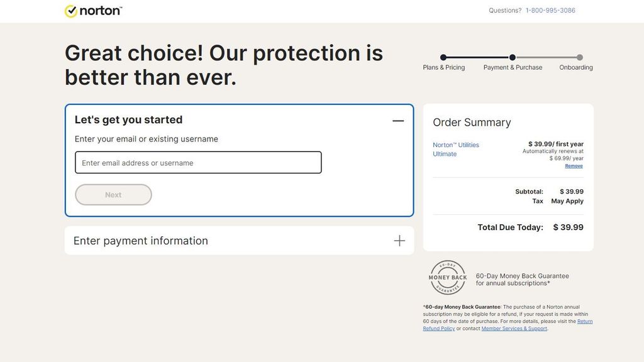This screenshot has width=644, height=362.
Task: Collapse the Let's get you started section
Action: (398, 120)
